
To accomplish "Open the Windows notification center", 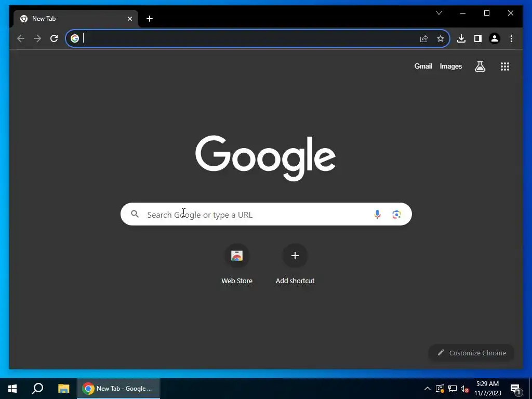I will coord(515,389).
